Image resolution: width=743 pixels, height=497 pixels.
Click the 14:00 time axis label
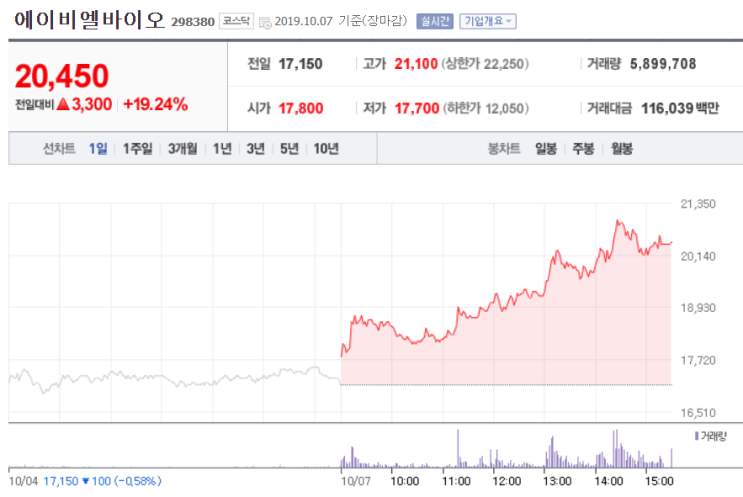click(x=608, y=481)
